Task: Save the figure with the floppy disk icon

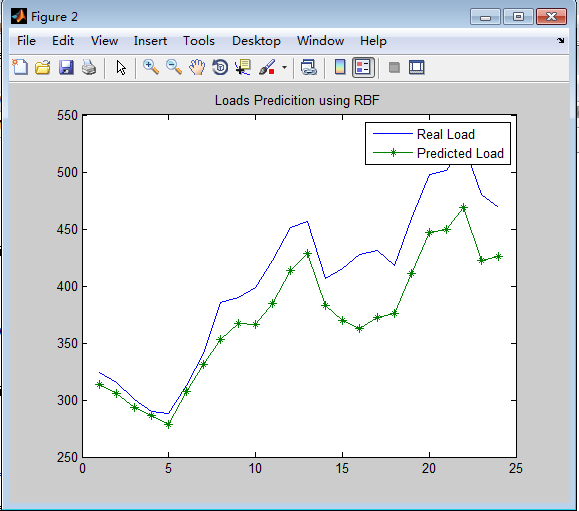Action: tap(66, 68)
